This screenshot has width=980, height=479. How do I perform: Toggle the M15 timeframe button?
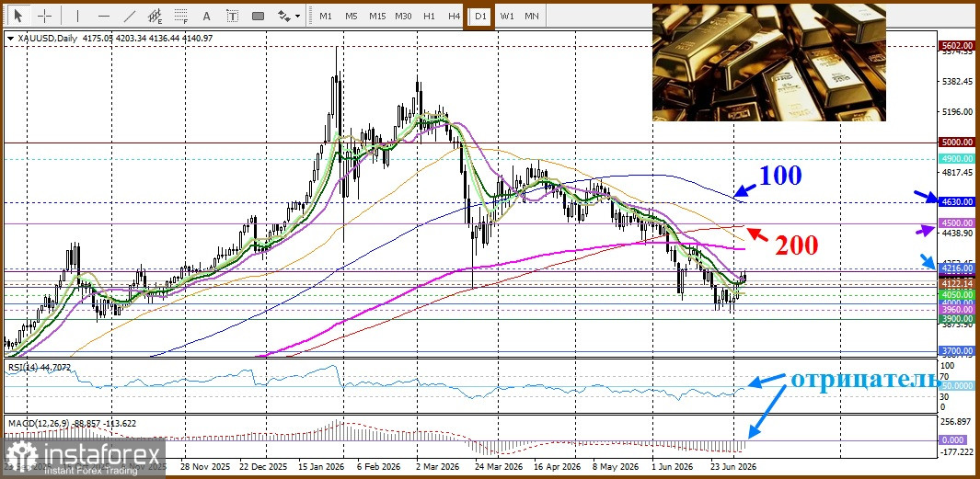point(377,16)
